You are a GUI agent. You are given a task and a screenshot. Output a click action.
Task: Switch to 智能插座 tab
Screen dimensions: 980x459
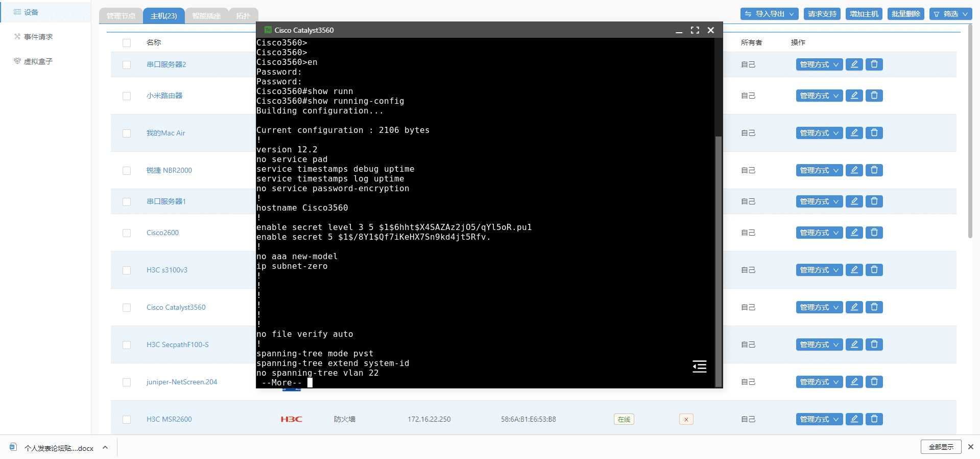(x=206, y=16)
